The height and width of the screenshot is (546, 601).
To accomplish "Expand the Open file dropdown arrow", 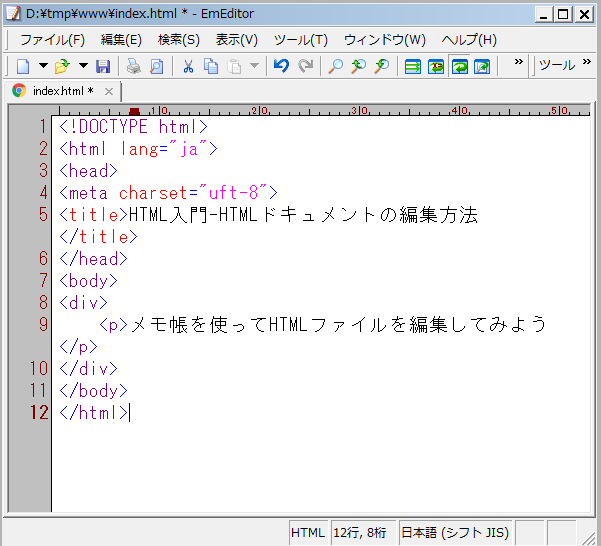I will pos(83,66).
